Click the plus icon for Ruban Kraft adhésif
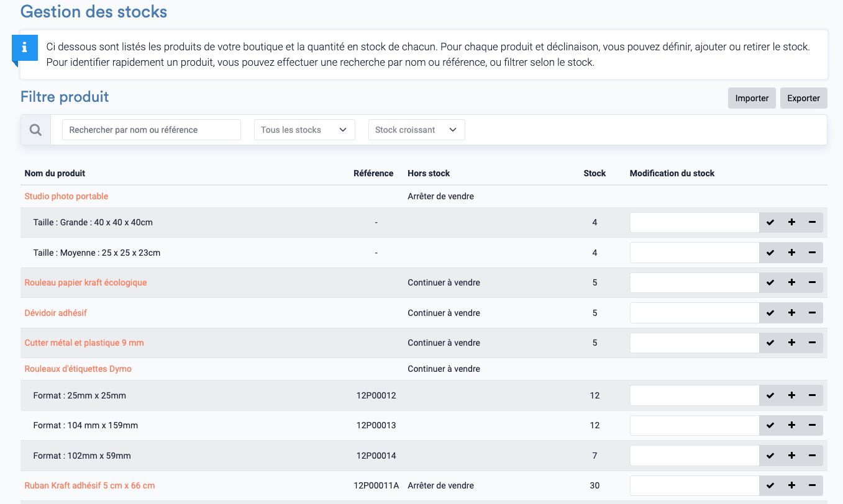 click(791, 485)
